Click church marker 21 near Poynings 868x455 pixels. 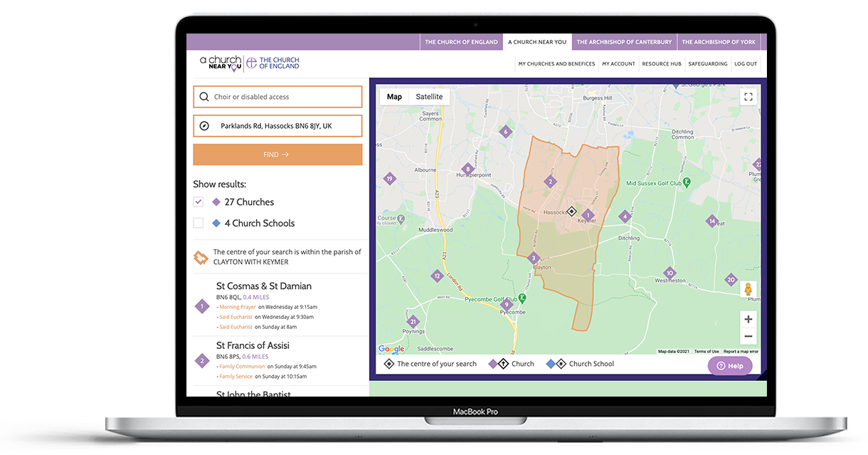tap(413, 322)
